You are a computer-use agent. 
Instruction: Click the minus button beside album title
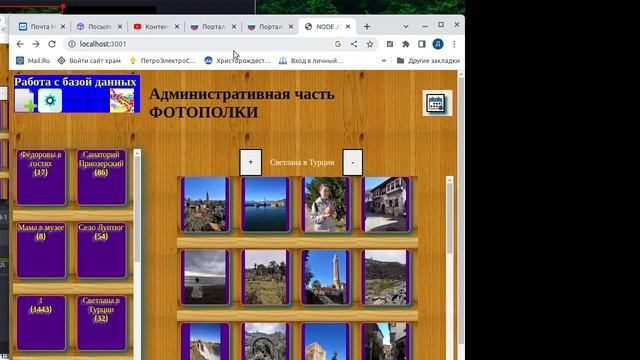353,162
